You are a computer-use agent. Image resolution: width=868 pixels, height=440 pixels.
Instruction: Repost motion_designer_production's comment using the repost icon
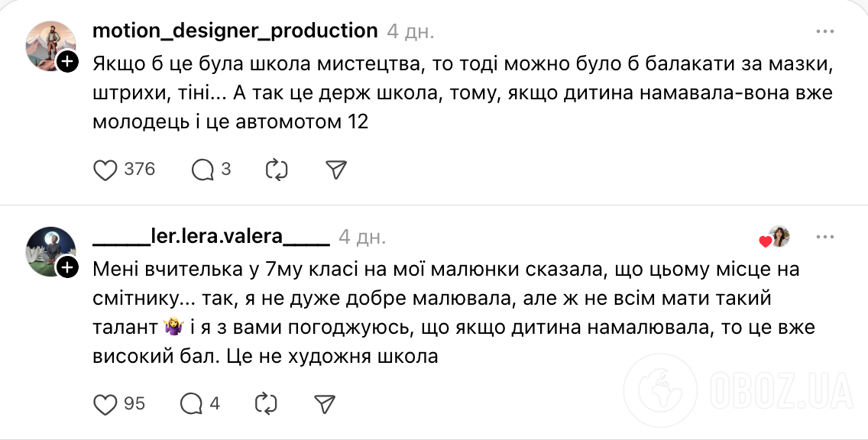(278, 170)
